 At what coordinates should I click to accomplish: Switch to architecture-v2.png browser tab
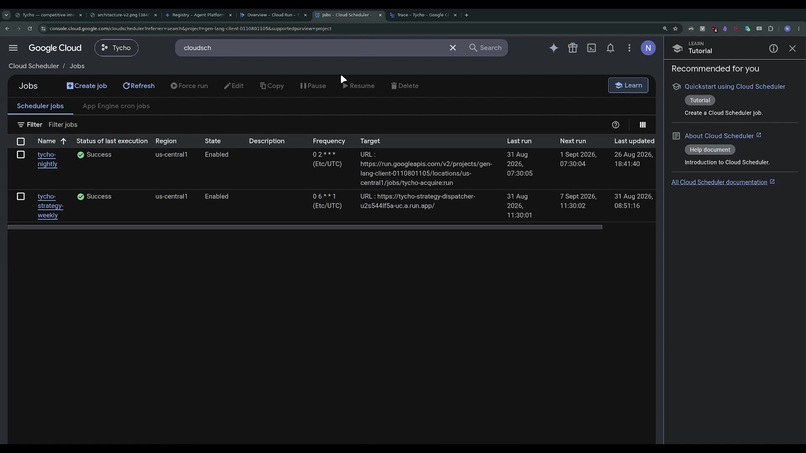123,15
